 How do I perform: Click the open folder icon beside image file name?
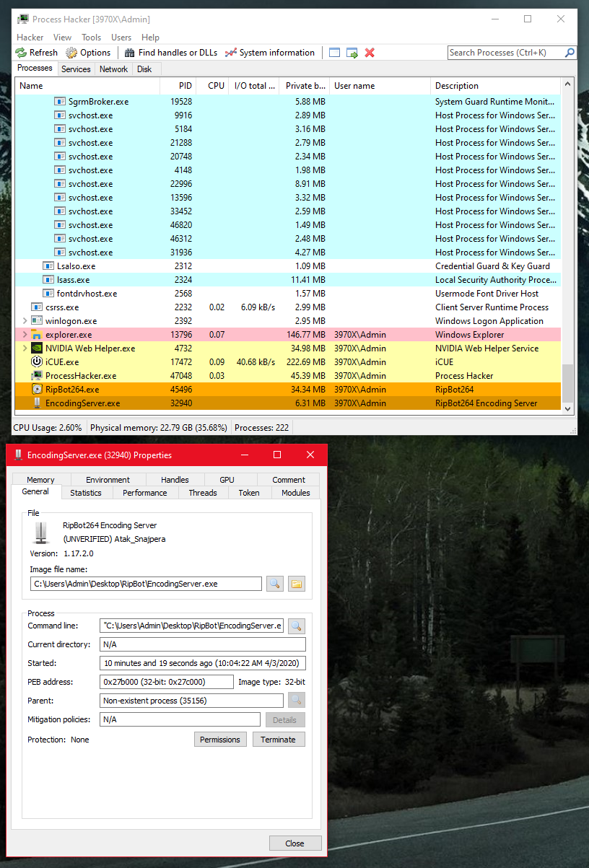(x=297, y=584)
